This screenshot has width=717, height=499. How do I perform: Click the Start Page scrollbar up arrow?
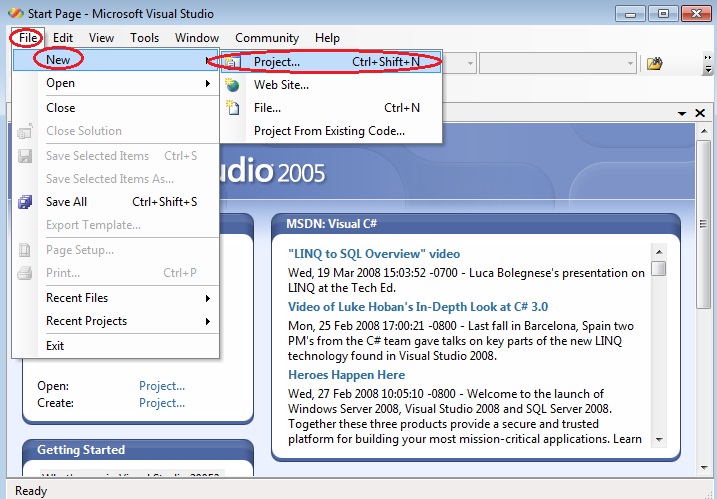[x=704, y=131]
